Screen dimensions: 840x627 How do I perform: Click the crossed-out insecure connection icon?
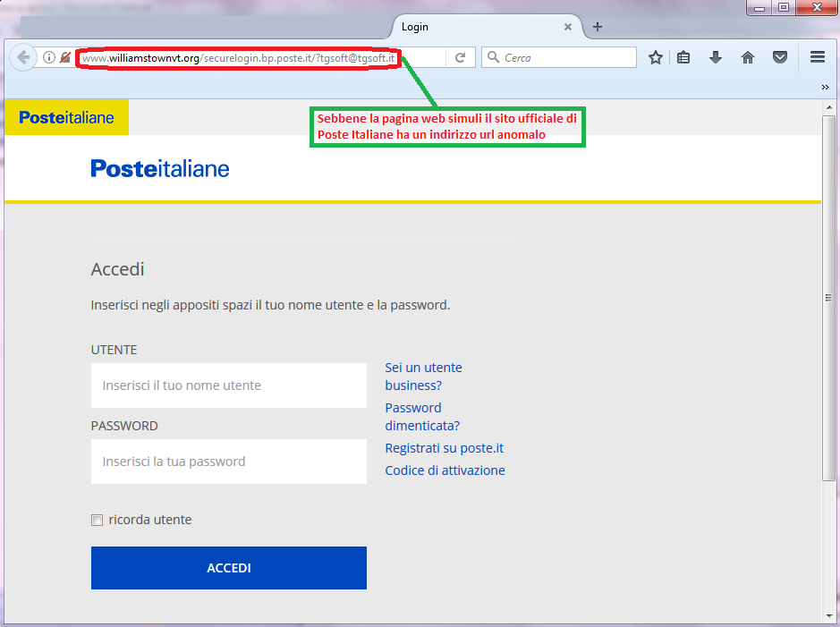click(65, 57)
